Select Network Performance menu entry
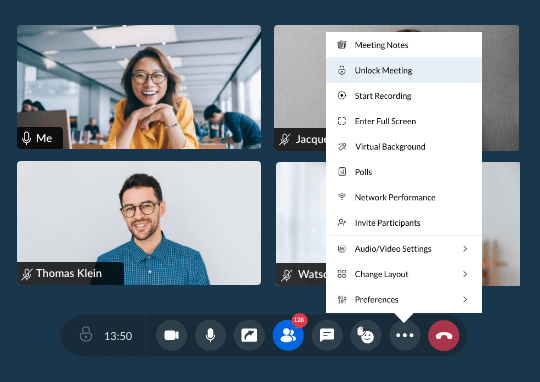The width and height of the screenshot is (540, 382). [404, 197]
